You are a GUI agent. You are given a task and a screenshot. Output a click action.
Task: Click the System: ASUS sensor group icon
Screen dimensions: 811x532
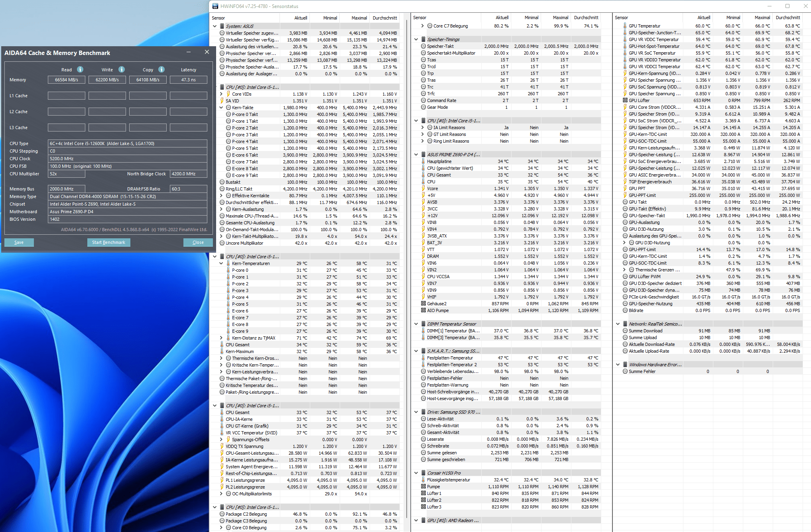pos(222,26)
